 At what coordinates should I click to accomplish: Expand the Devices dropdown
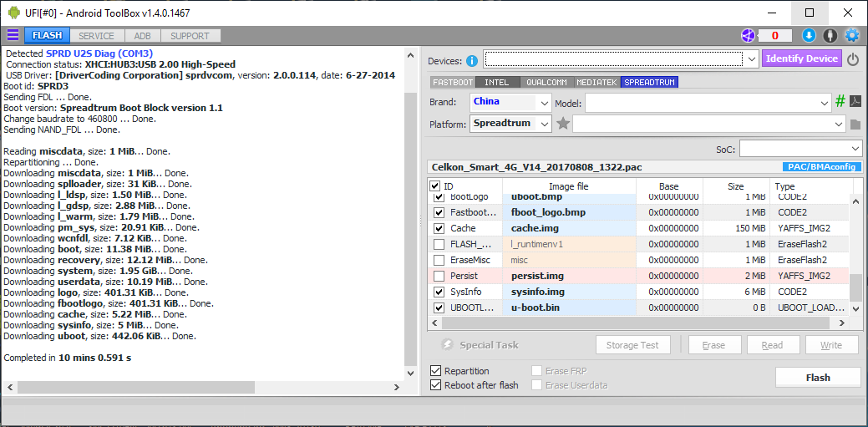(751, 58)
